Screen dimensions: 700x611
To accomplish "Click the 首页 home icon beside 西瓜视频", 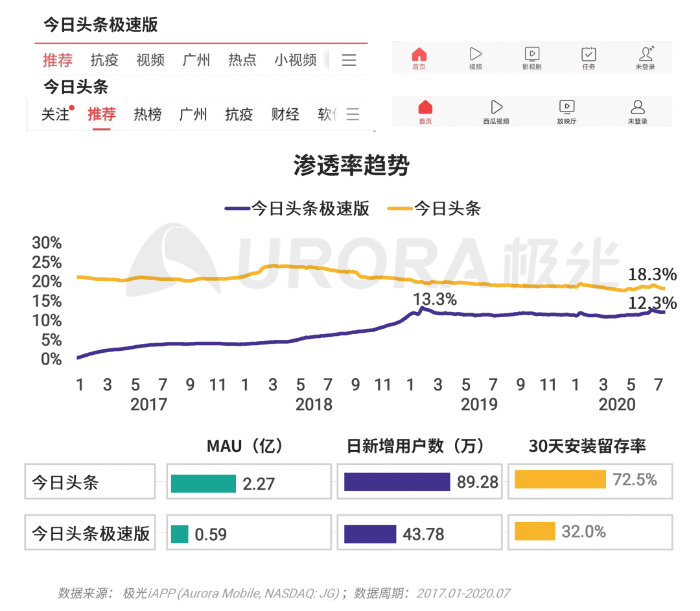I will coord(425,107).
